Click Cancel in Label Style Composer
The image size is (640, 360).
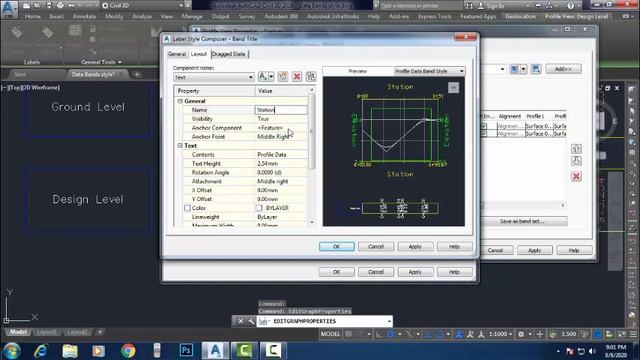(376, 247)
